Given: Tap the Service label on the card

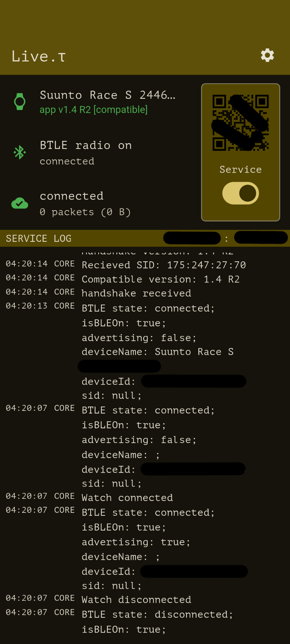Looking at the screenshot, I should click(241, 170).
